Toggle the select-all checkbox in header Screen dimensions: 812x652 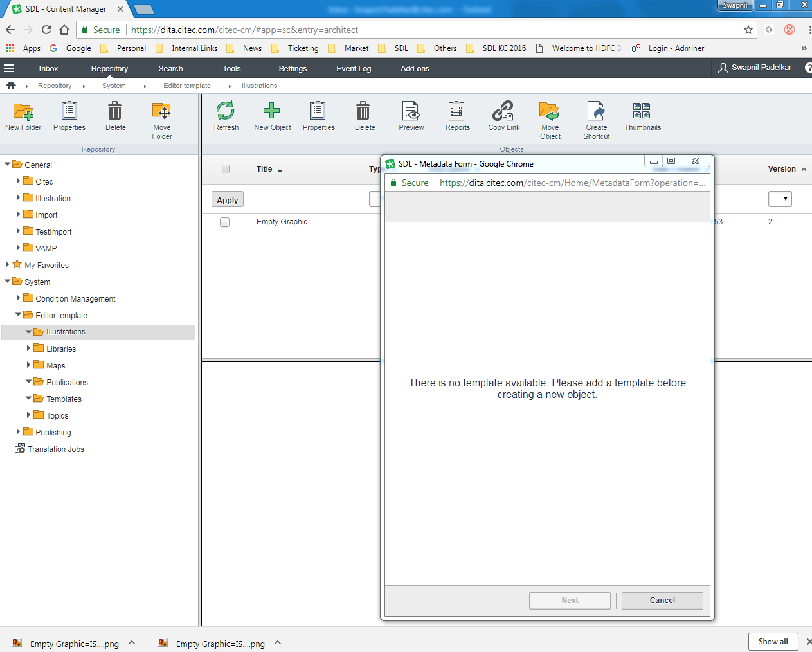(226, 169)
